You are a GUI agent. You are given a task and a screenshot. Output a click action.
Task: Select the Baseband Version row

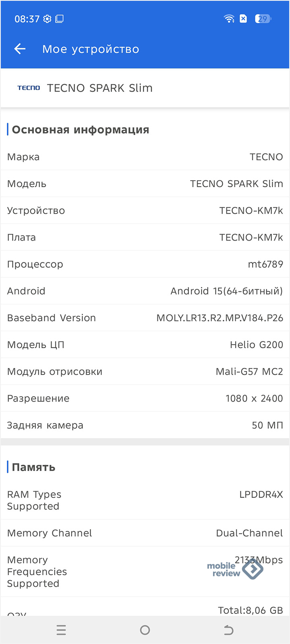[145, 318]
